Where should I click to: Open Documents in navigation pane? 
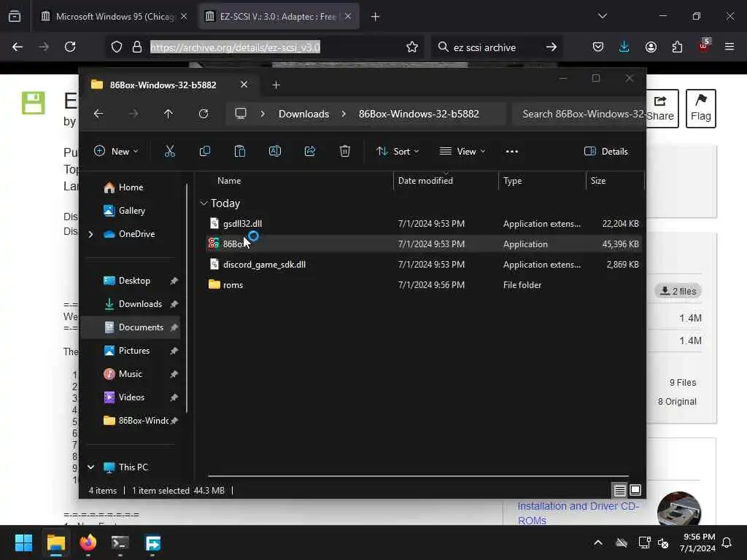[141, 327]
